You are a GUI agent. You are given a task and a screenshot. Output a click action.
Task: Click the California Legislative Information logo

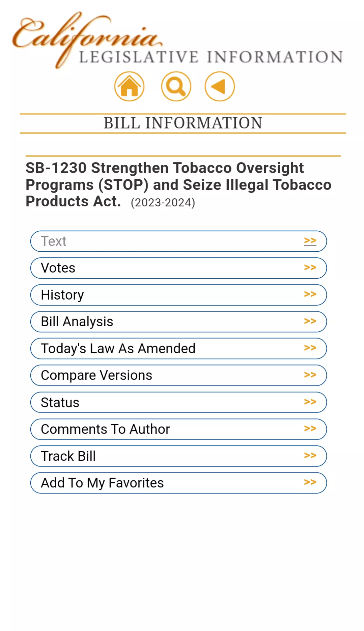tap(177, 41)
